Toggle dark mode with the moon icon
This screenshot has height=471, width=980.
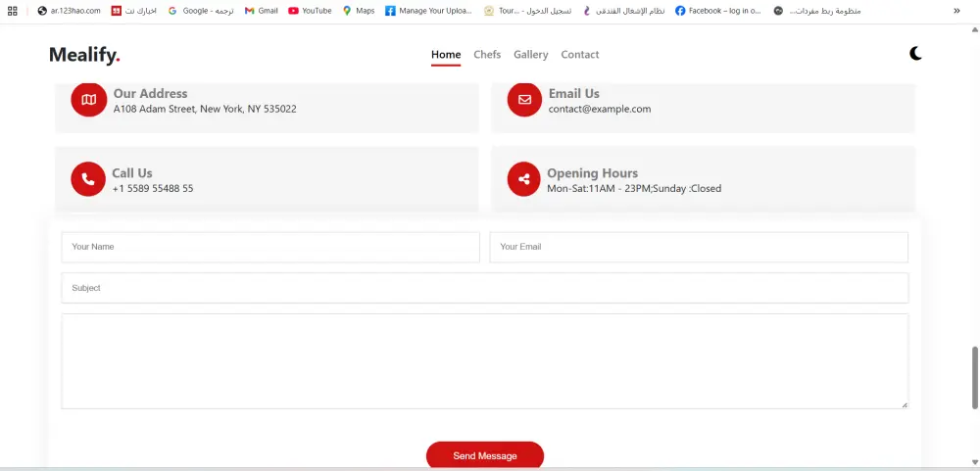point(915,54)
